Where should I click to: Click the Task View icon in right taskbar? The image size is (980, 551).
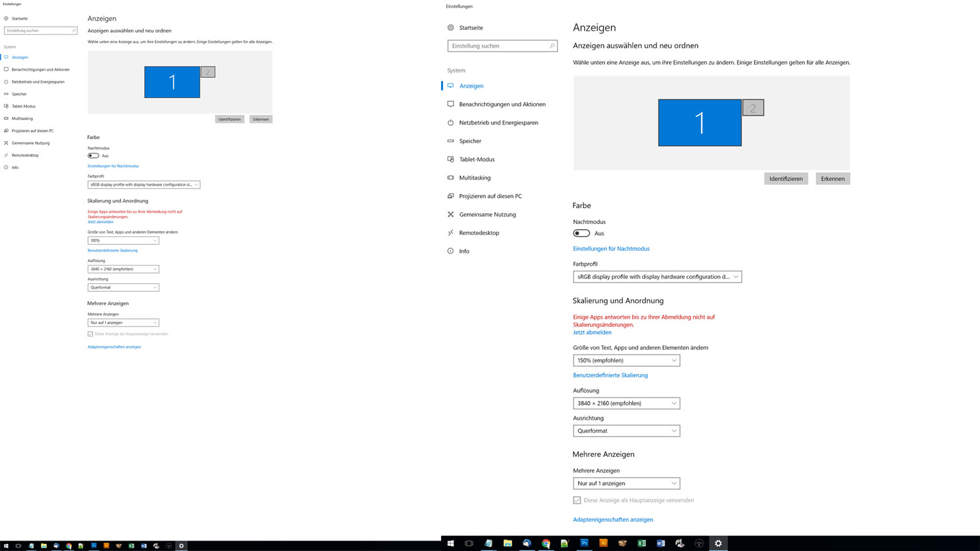tap(469, 543)
